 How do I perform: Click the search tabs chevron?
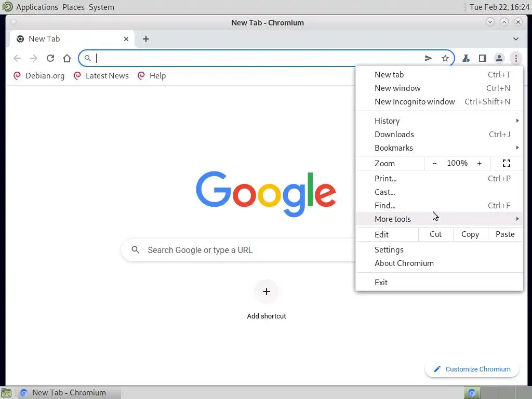tap(516, 39)
